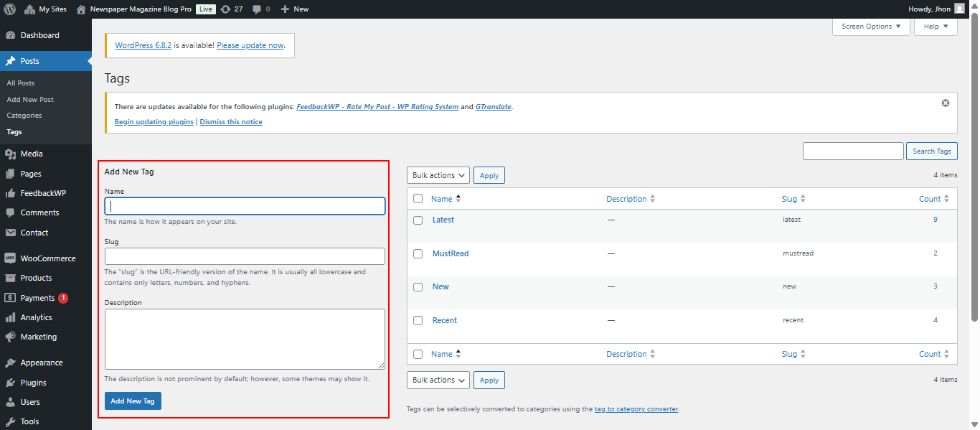
Task: Click top Apply button
Action: tap(489, 175)
